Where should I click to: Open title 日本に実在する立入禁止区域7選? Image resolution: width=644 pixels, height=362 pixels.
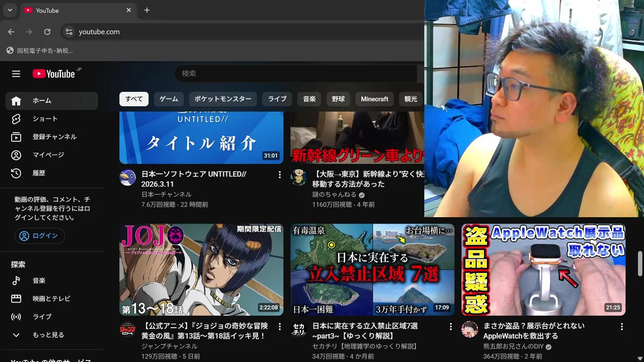click(365, 331)
